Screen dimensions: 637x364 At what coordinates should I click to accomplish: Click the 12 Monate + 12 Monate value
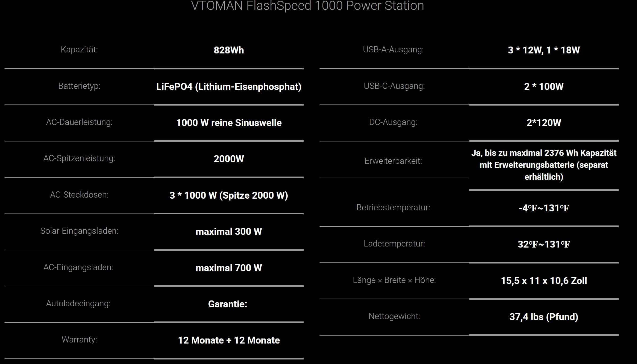(x=229, y=340)
